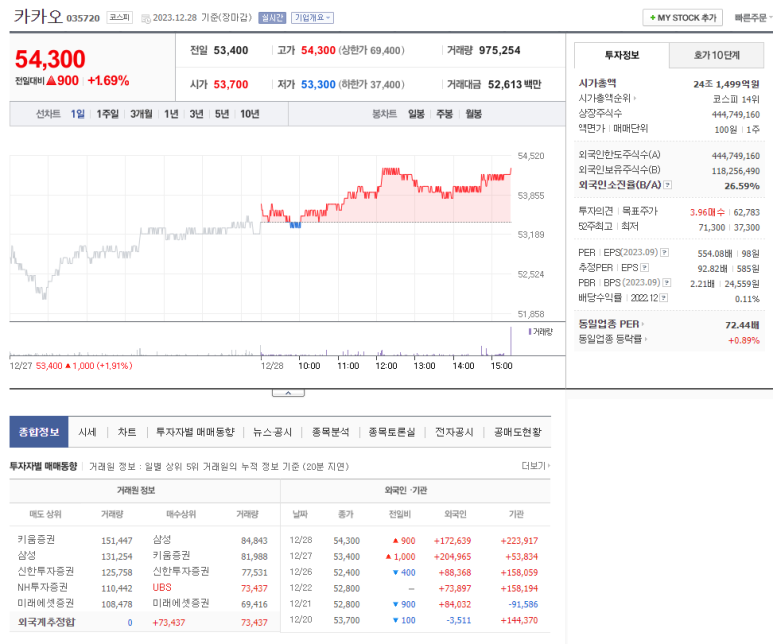Open 동일업종 등락률 link
The image size is (773, 644).
[x=613, y=339]
